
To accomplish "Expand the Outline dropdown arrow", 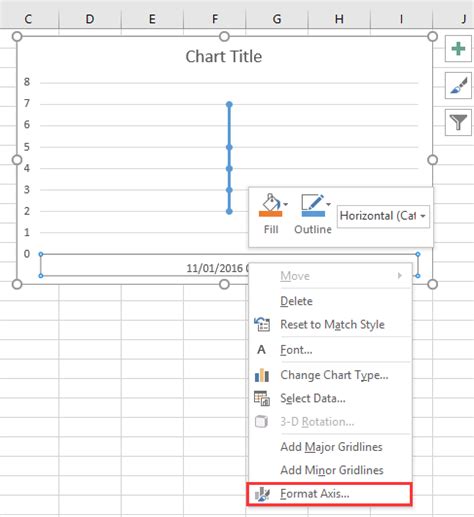I will point(328,204).
